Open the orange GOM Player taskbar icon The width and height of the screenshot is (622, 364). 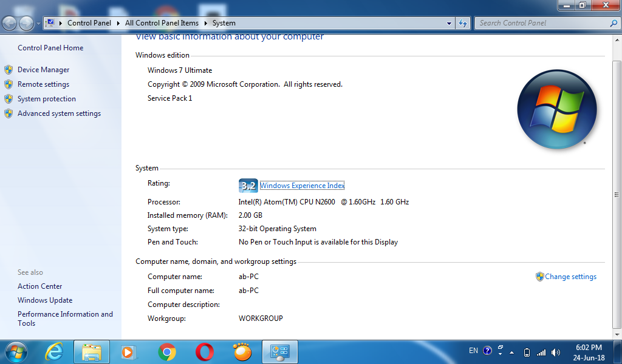click(242, 352)
